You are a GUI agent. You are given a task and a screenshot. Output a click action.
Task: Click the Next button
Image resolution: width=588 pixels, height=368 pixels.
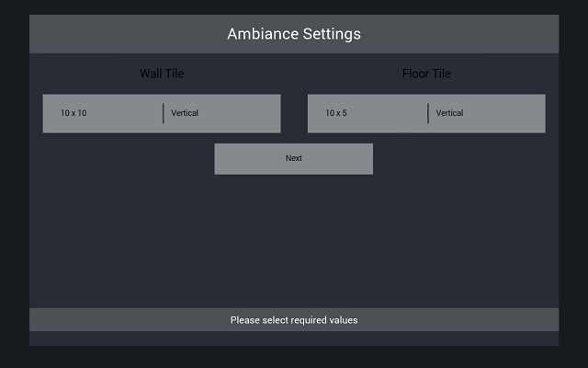coord(294,158)
